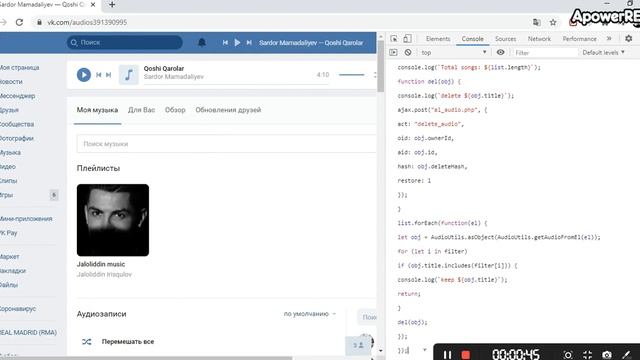Open the по умолчанию sort dropdown
This screenshot has height=360, width=640.
309,314
